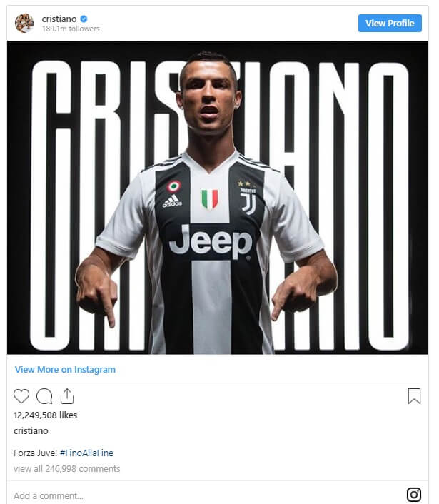This screenshot has height=504, width=439.
Task: Click the adidas logo on the jersey
Action: 172,201
